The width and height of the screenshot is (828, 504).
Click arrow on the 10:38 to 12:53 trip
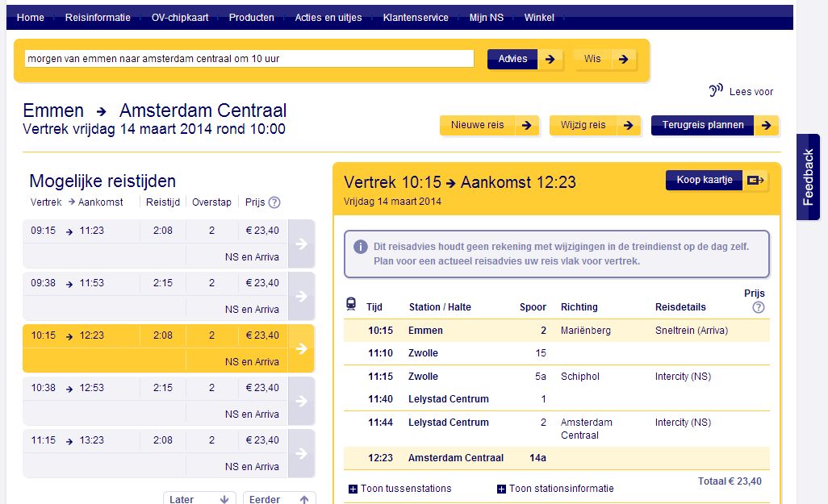click(301, 401)
